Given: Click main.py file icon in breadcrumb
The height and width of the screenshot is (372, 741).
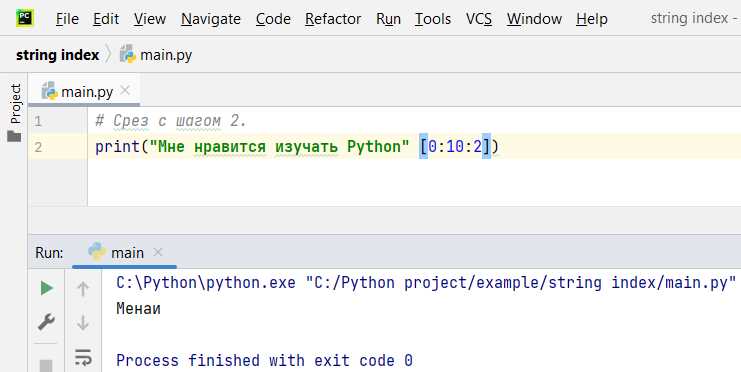Looking at the screenshot, I should (x=128, y=55).
